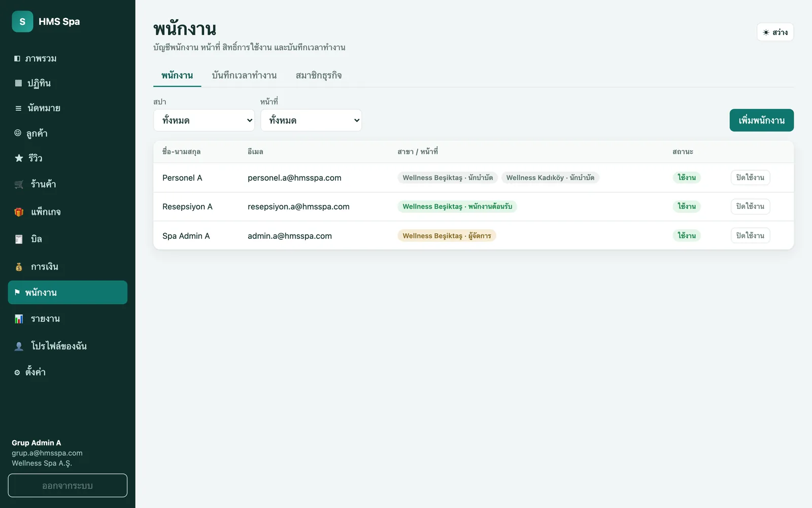The image size is (812, 508).
Task: Select the รีวิว star icon
Action: tap(19, 158)
